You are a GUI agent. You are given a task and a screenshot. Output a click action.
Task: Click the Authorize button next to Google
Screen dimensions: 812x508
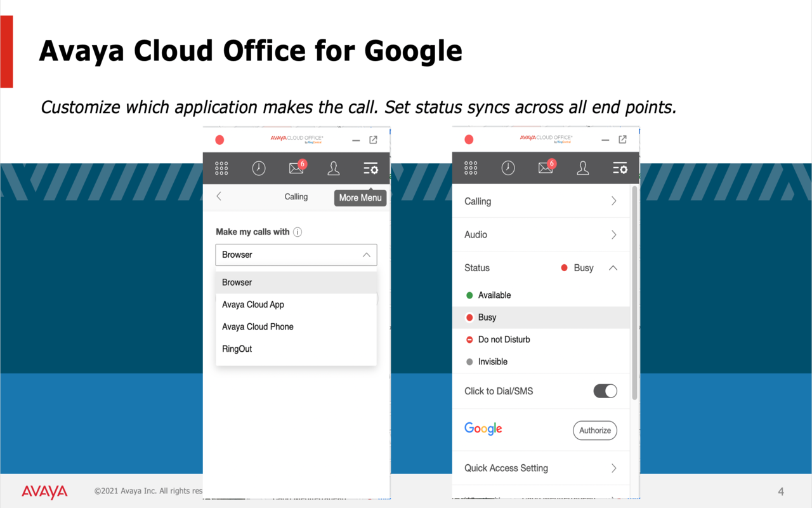595,431
